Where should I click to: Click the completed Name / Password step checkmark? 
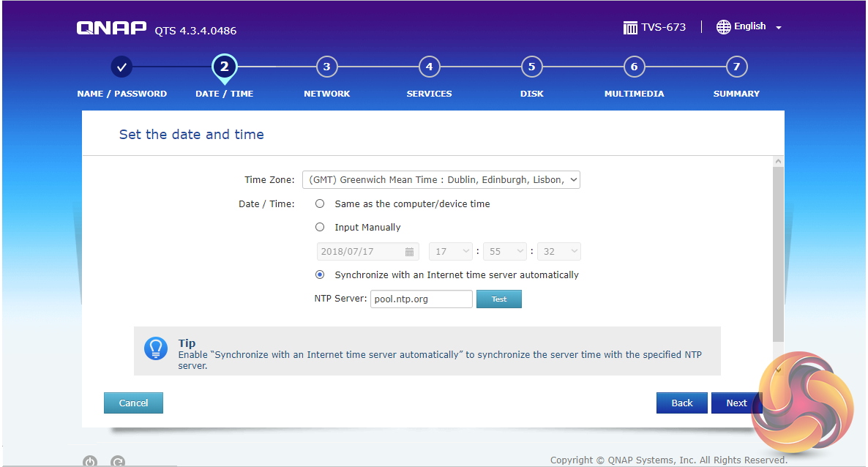tap(122, 67)
